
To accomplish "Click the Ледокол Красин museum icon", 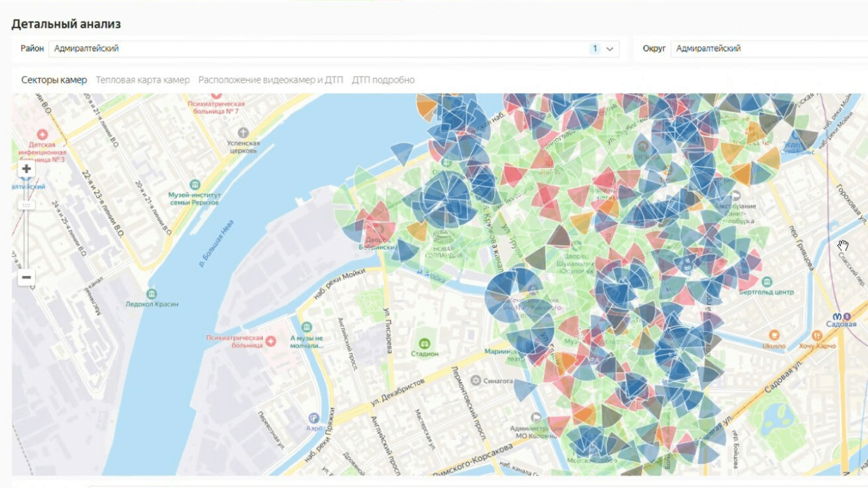I will point(152,293).
